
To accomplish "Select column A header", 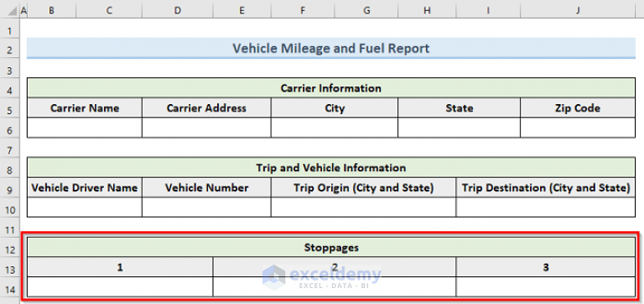I will tap(23, 11).
